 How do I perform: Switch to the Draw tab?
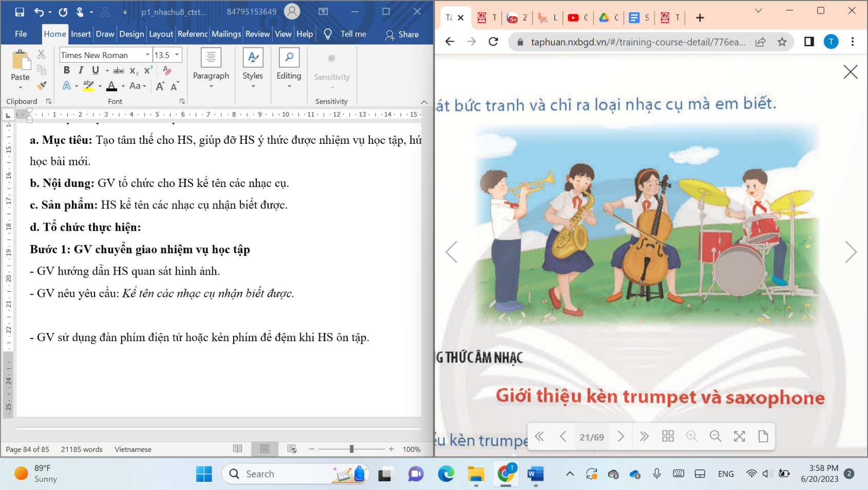click(x=105, y=34)
